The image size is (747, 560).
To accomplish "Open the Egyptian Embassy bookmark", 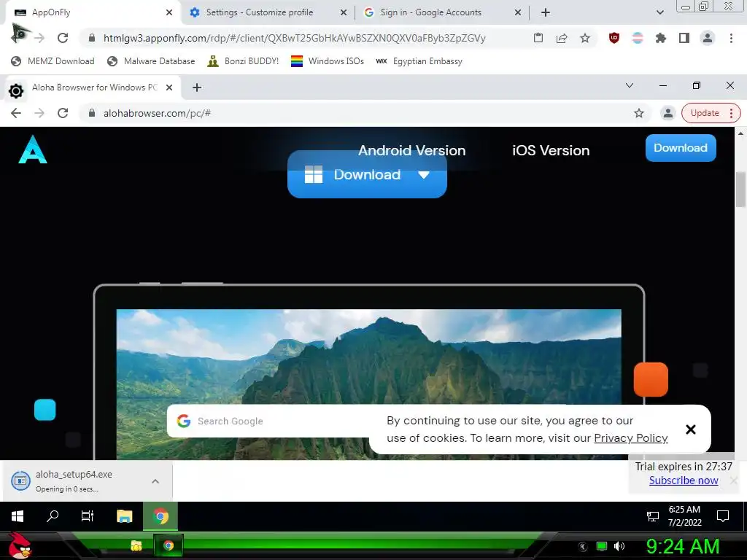I will click(x=419, y=61).
